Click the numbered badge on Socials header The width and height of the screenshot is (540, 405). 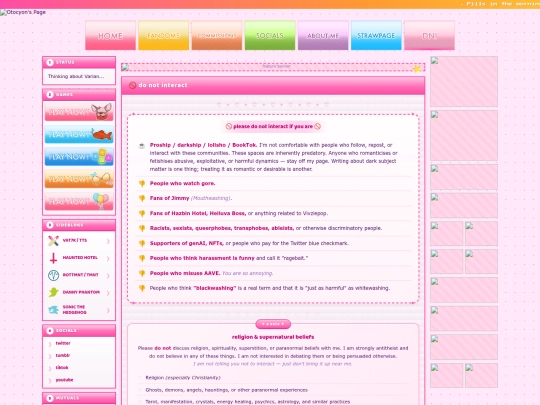click(50, 331)
